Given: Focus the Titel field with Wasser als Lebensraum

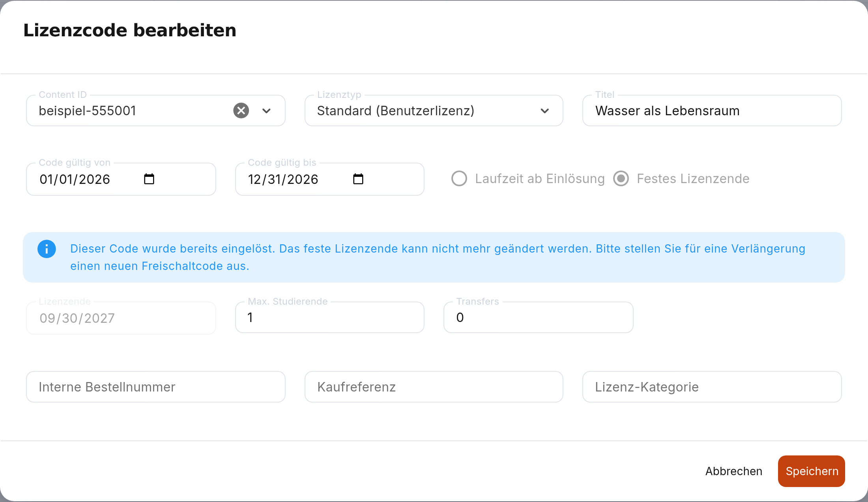Looking at the screenshot, I should [712, 111].
